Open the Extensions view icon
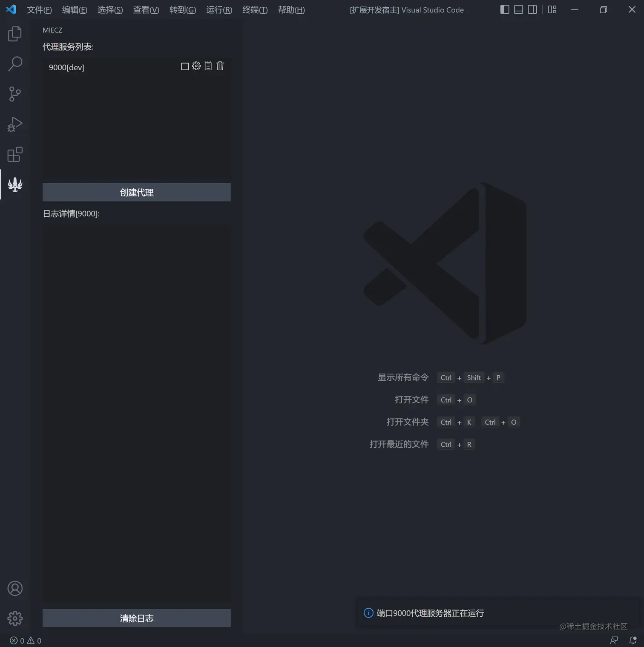 click(x=15, y=154)
